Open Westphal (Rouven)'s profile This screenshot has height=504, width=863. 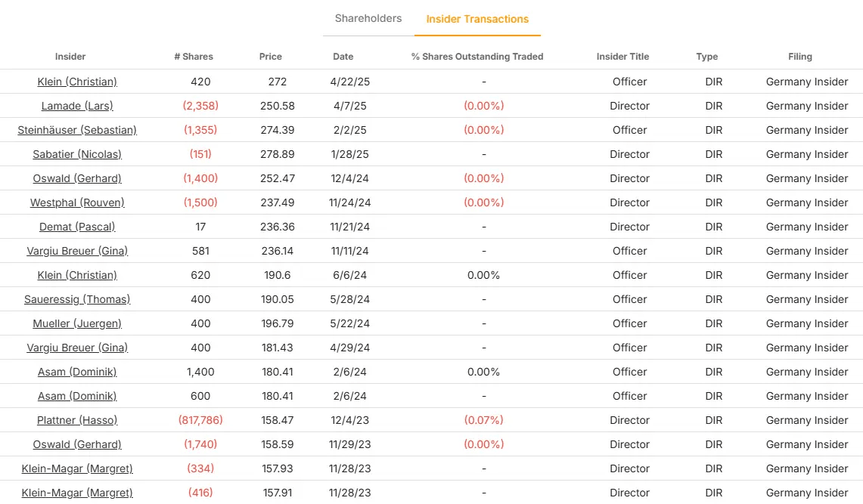pyautogui.click(x=76, y=203)
